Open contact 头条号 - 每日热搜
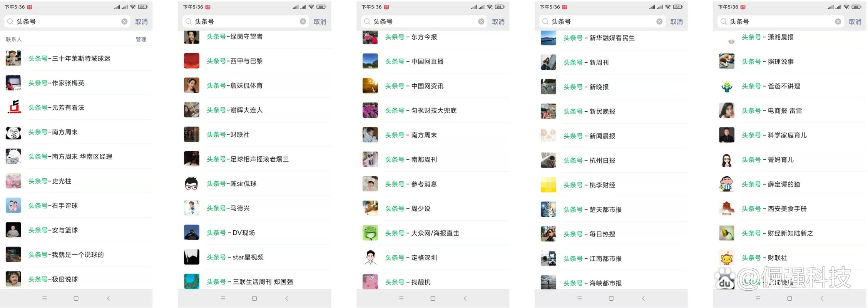 pos(611,234)
